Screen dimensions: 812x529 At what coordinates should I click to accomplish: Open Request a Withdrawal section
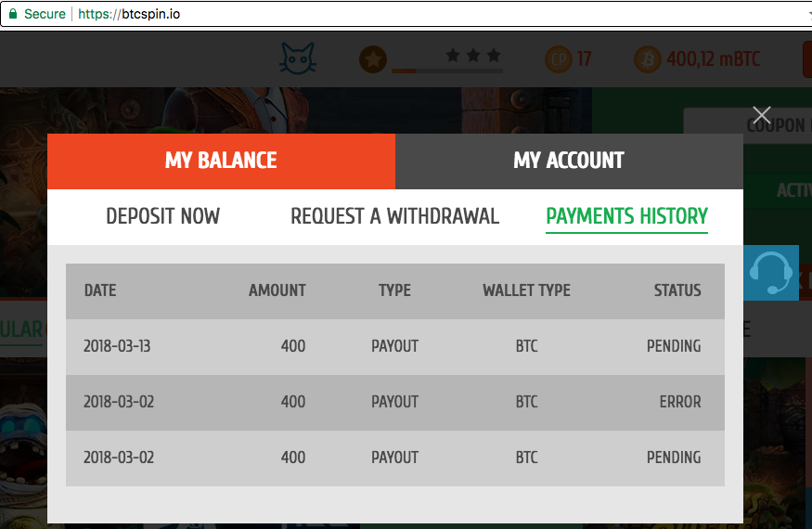(394, 216)
